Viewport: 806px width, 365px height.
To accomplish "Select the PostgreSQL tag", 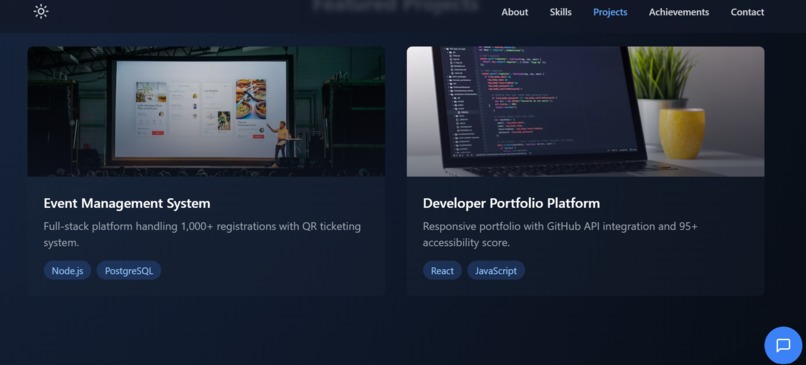I will pos(129,270).
